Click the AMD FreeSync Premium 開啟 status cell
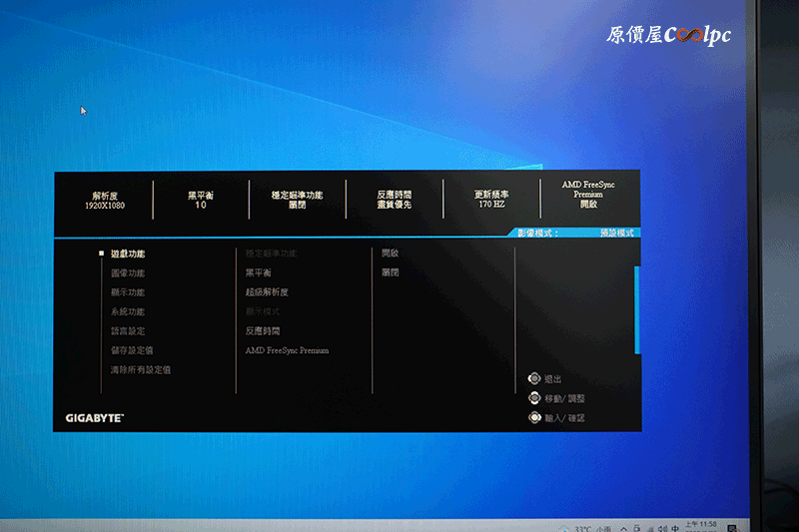 [588, 194]
